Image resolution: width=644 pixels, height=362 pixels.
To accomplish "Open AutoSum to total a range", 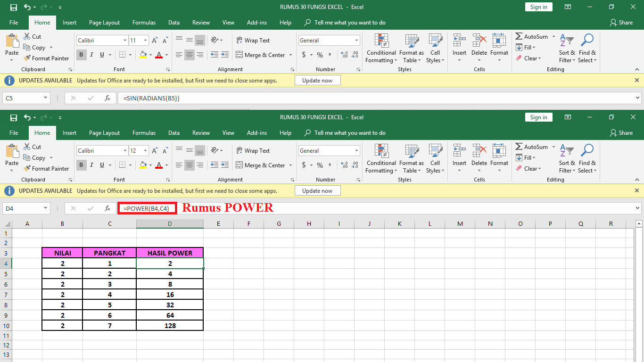I will click(x=532, y=147).
